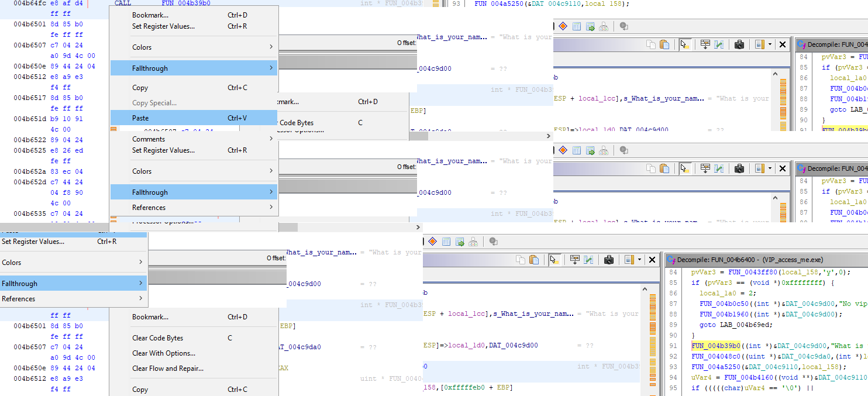Image resolution: width=868 pixels, height=396 pixels.
Task: Expand the chevron next to Comments
Action: tap(271, 139)
